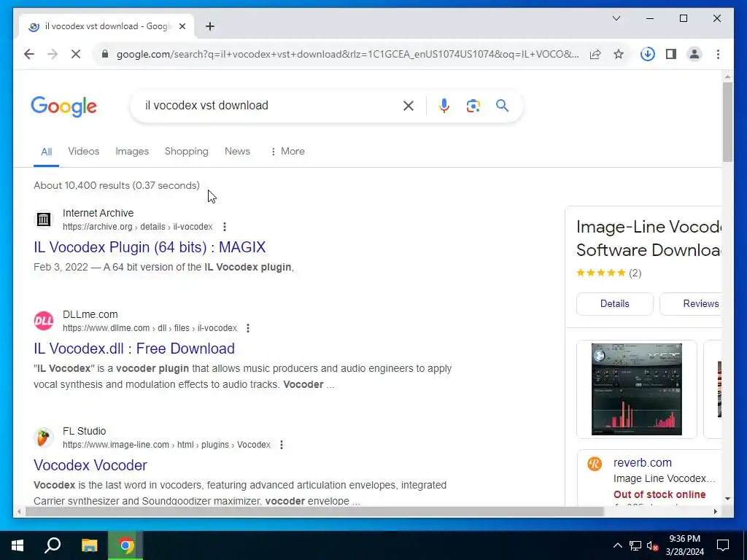
Task: Open 'IL Vocodex Plugin (64 bits) : MAGIX' link
Action: (x=150, y=247)
